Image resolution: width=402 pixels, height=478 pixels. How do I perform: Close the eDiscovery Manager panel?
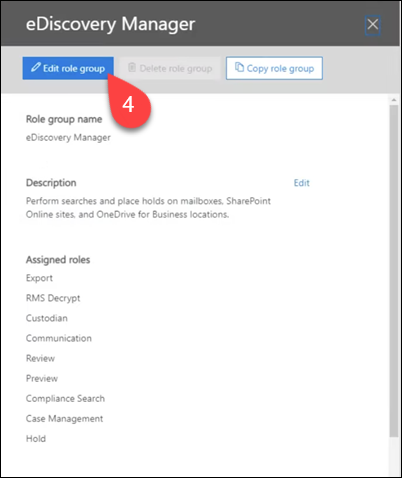[373, 25]
